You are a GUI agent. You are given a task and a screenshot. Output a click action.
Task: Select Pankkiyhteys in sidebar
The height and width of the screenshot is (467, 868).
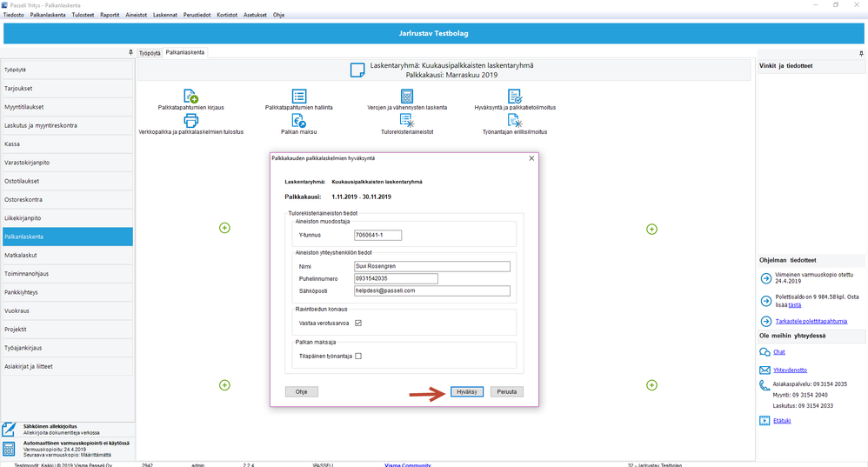[x=68, y=292]
